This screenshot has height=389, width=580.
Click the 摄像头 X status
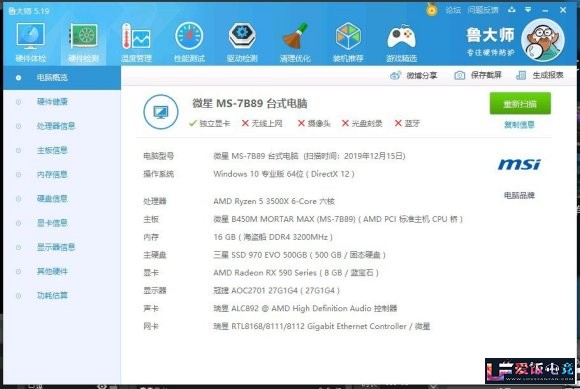314,124
